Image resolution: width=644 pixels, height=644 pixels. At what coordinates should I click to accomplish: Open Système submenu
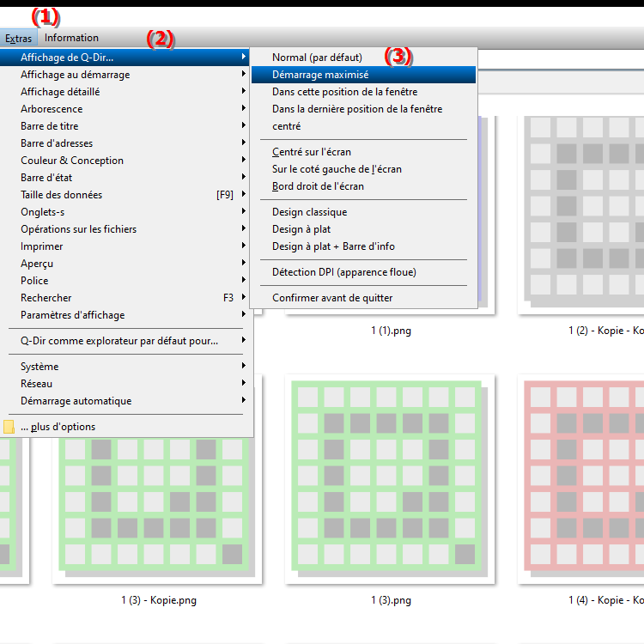click(x=125, y=367)
